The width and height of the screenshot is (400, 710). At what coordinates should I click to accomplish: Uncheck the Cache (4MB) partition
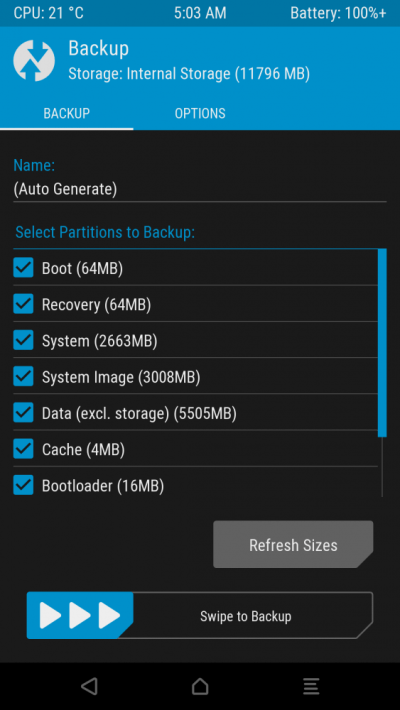pyautogui.click(x=23, y=449)
